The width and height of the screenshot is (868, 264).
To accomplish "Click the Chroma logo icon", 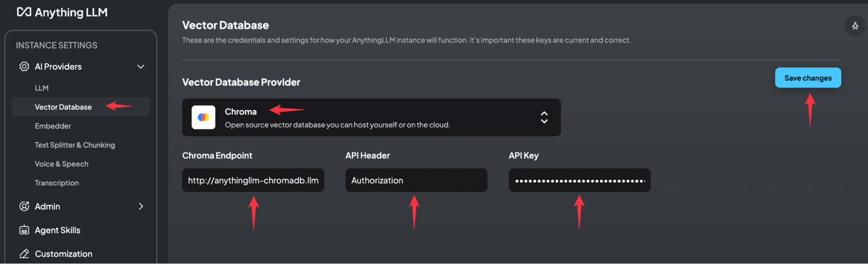I will click(x=204, y=117).
